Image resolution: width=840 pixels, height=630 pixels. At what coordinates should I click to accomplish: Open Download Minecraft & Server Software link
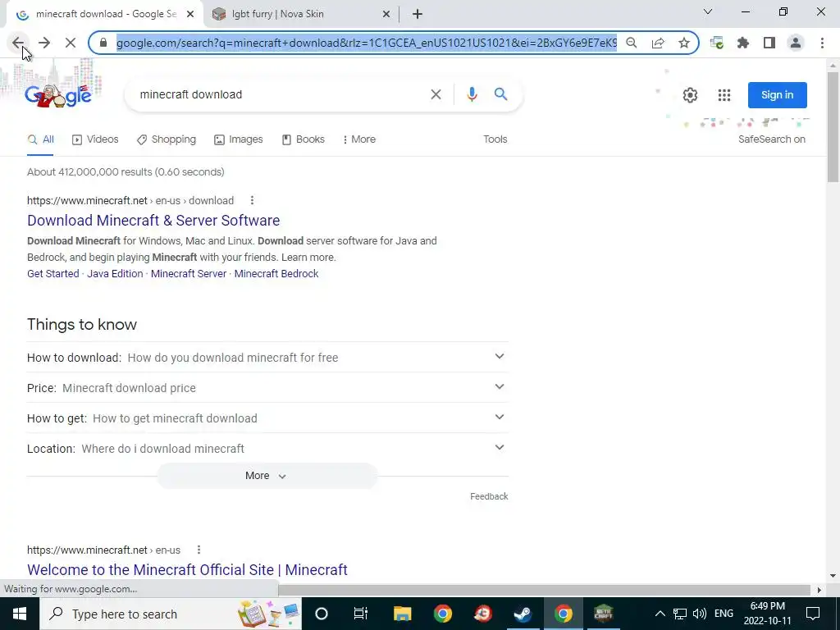(x=153, y=220)
